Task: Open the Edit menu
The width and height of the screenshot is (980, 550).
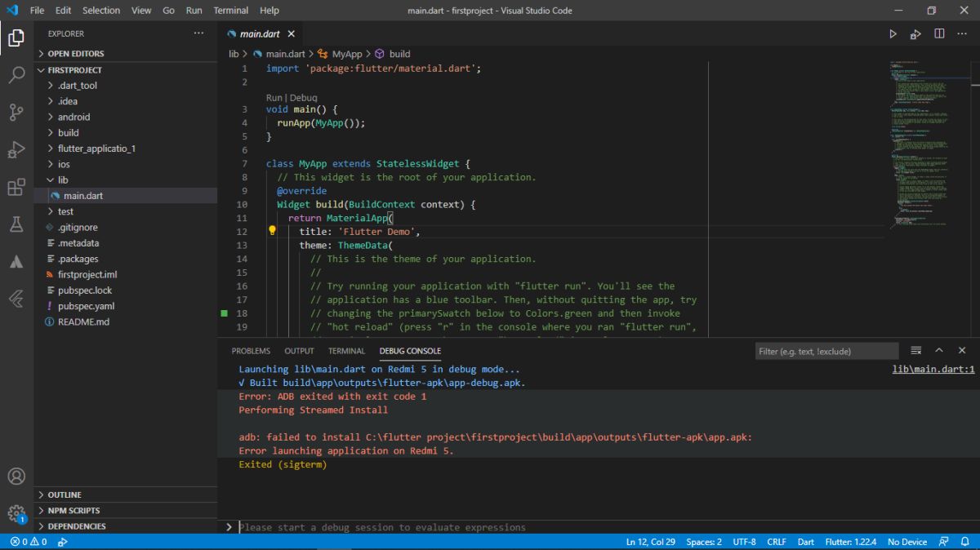Action: point(63,11)
